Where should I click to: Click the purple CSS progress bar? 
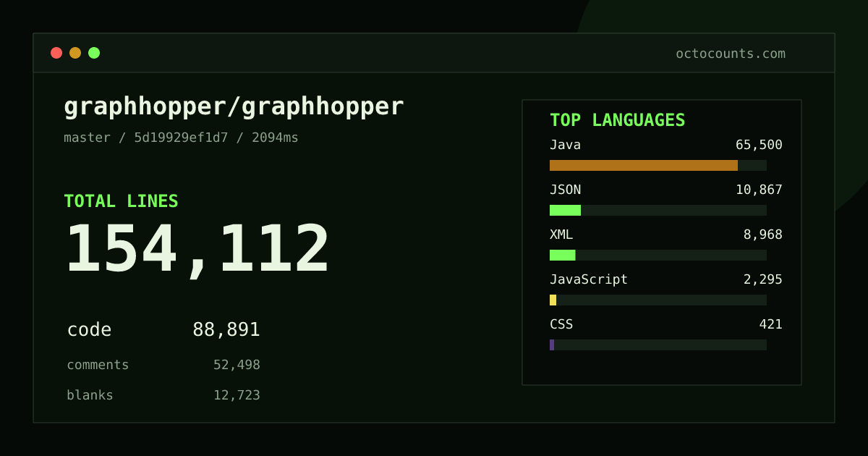coord(552,345)
